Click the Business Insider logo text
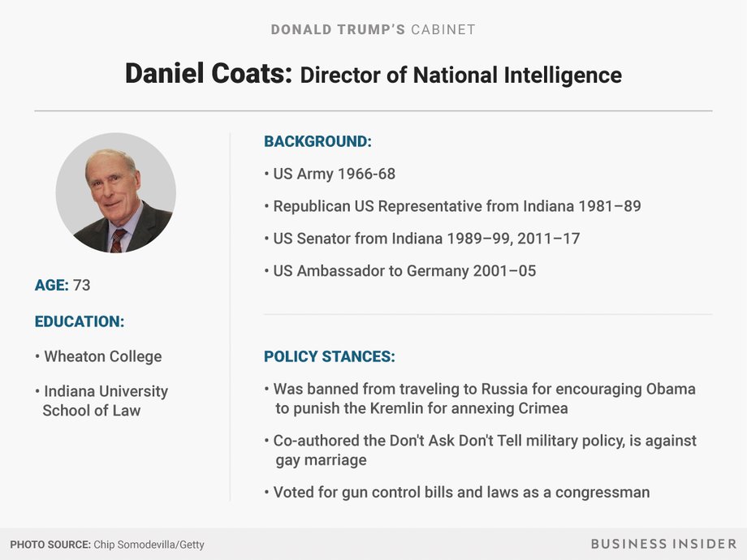Image resolution: width=747 pixels, height=560 pixels. 663,544
